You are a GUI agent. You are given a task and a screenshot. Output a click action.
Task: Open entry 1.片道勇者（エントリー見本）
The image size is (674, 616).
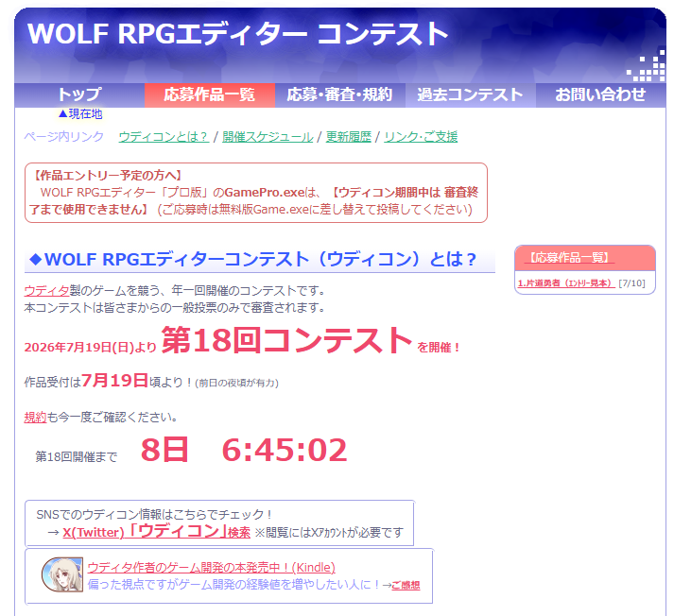565,283
